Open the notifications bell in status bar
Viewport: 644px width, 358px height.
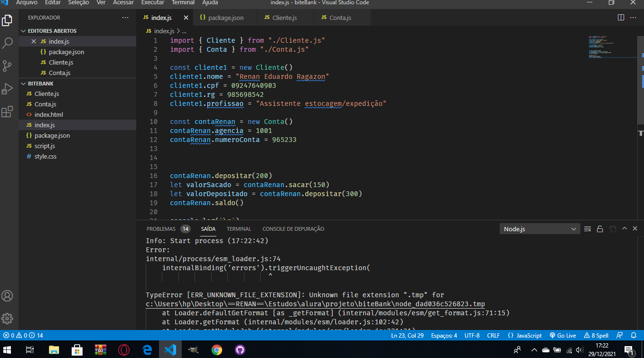click(x=633, y=335)
